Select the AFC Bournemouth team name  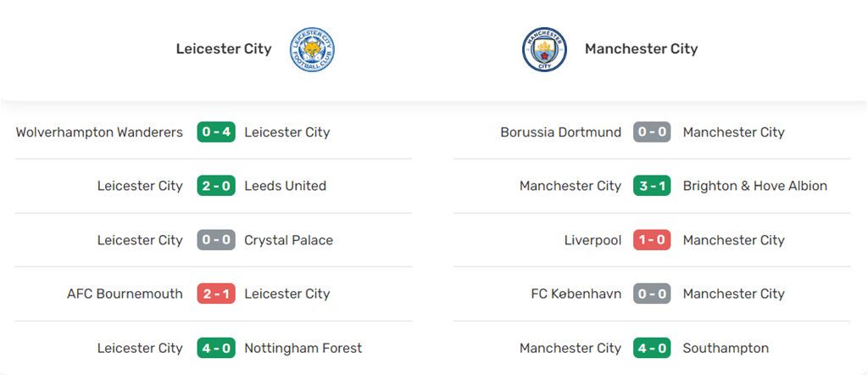pyautogui.click(x=125, y=294)
